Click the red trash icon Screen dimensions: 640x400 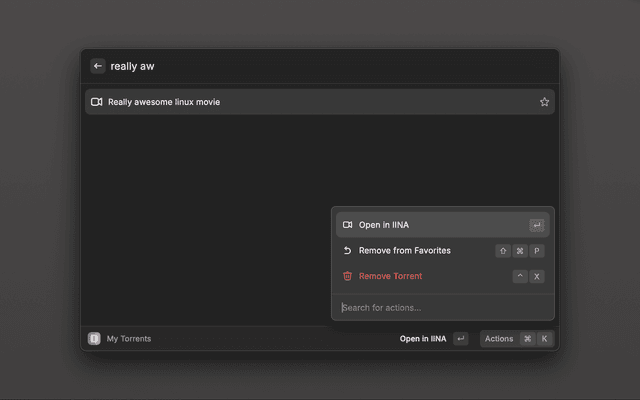coord(347,276)
